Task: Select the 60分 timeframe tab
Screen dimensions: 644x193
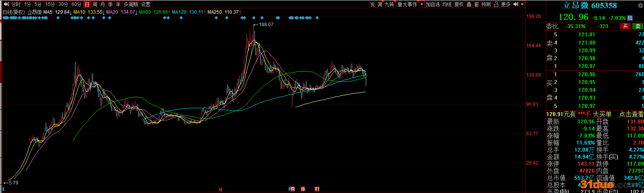Action: coord(76,4)
